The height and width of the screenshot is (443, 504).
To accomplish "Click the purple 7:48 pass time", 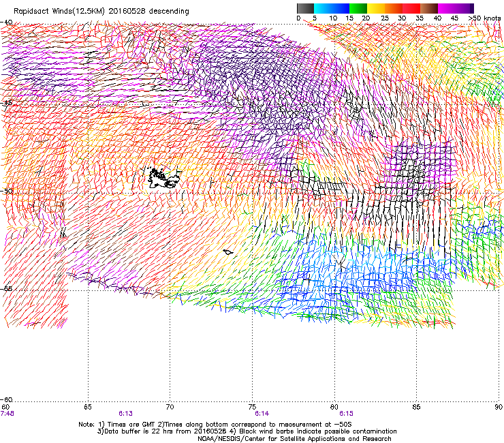I will 7,414.
